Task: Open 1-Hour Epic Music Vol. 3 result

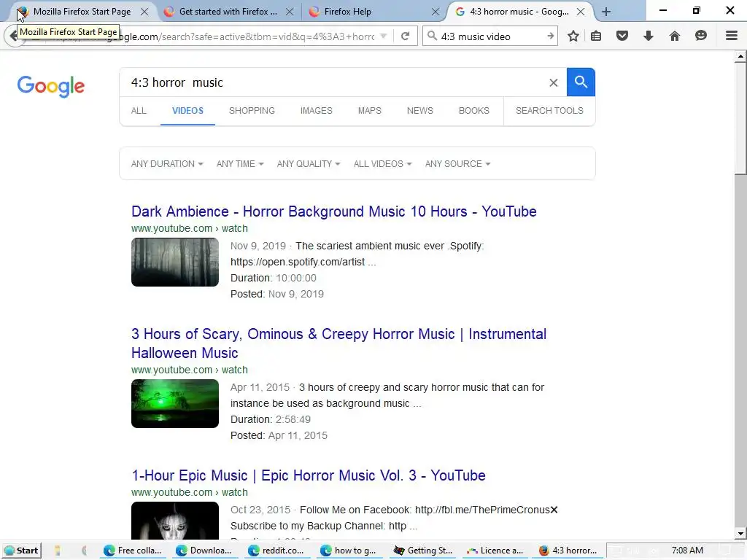Action: 309,475
